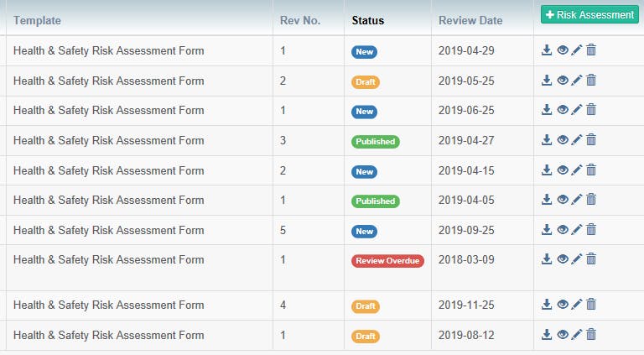View the assessment reviewed 2019-04-29 via eye icon

[563, 50]
